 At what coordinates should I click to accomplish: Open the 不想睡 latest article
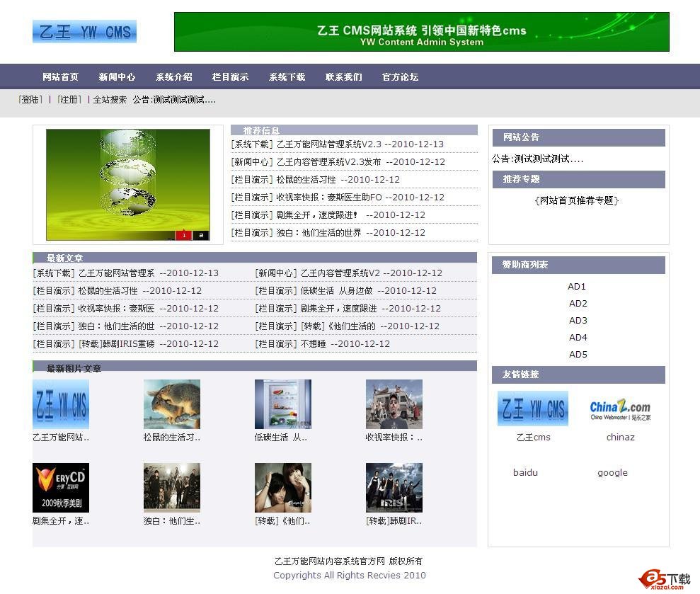313,344
